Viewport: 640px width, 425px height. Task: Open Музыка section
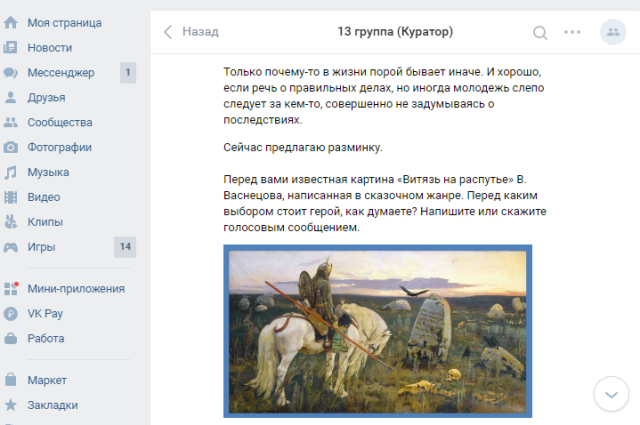point(48,172)
